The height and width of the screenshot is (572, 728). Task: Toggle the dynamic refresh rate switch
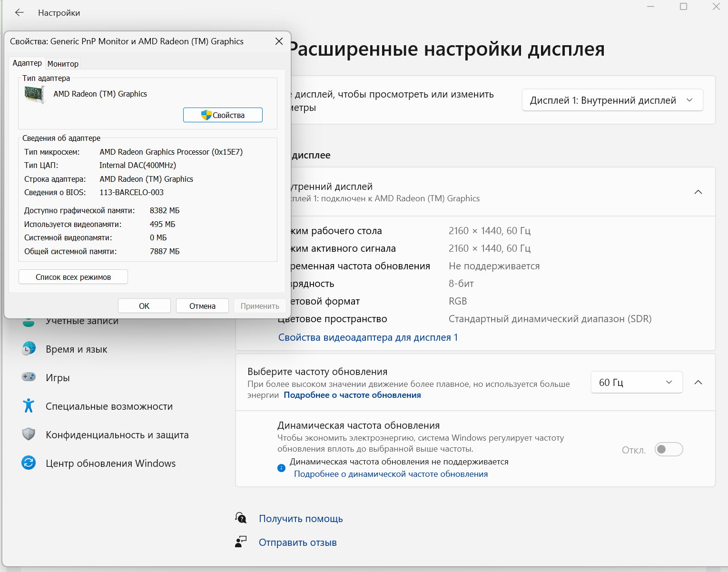(x=669, y=449)
